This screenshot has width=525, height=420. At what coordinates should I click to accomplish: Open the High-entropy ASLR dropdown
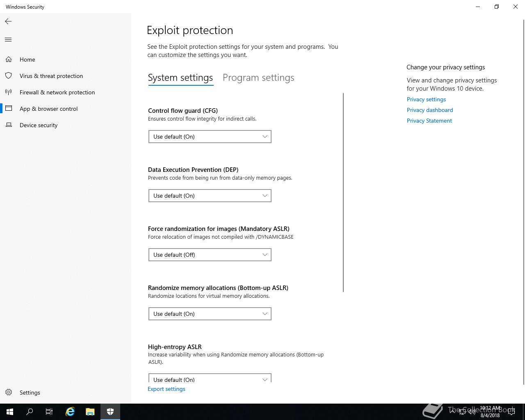coord(210,378)
